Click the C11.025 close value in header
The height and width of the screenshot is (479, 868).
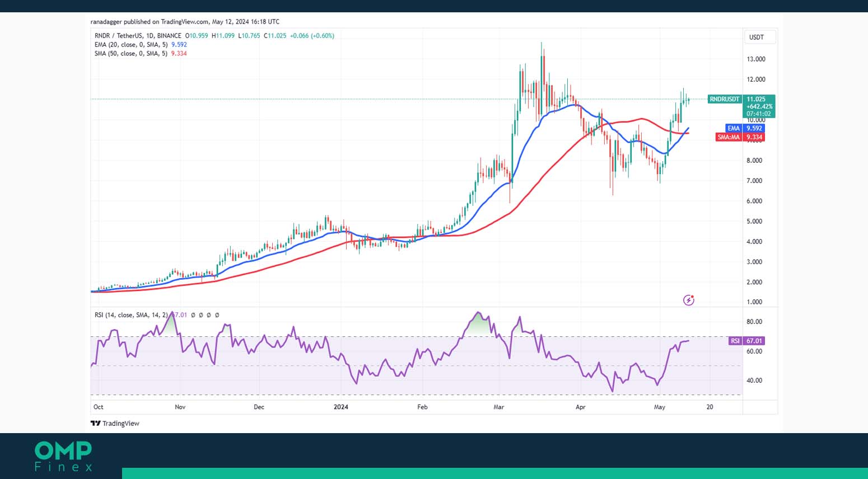point(275,36)
